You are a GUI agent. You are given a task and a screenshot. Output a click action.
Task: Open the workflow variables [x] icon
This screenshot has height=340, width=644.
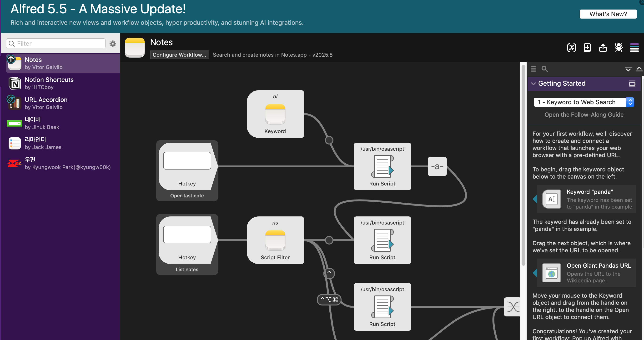[572, 48]
